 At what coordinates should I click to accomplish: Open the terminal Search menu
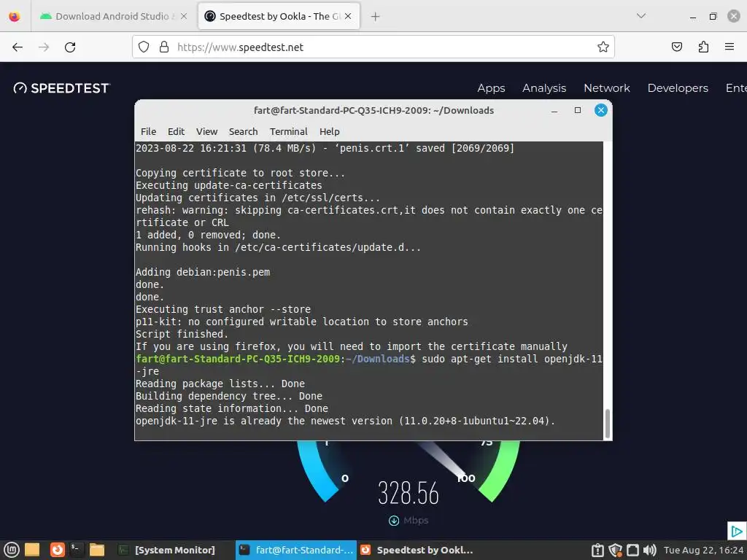(x=243, y=131)
